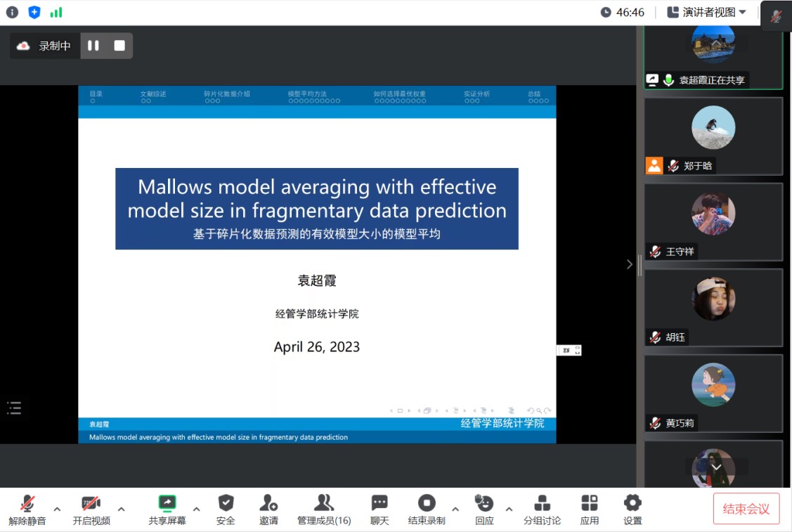
Task: Unmute microphone with 解除静音
Action: (27, 510)
